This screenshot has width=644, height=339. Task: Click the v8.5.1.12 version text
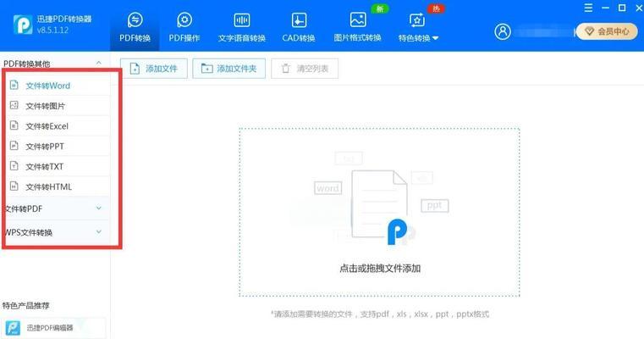pyautogui.click(x=52, y=30)
